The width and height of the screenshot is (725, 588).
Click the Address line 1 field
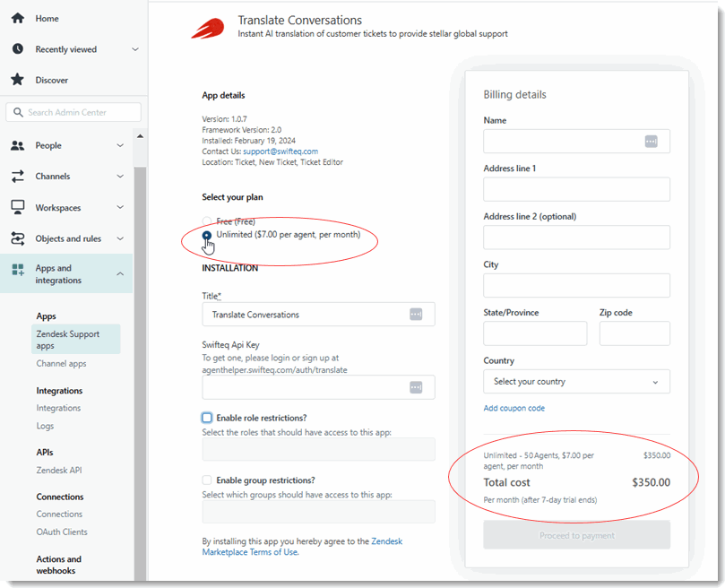576,189
